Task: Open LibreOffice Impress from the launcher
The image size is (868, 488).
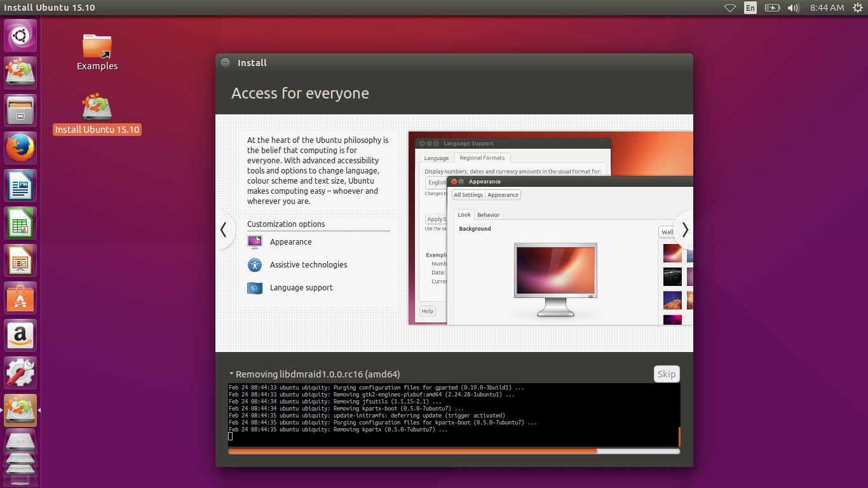Action: [x=20, y=260]
